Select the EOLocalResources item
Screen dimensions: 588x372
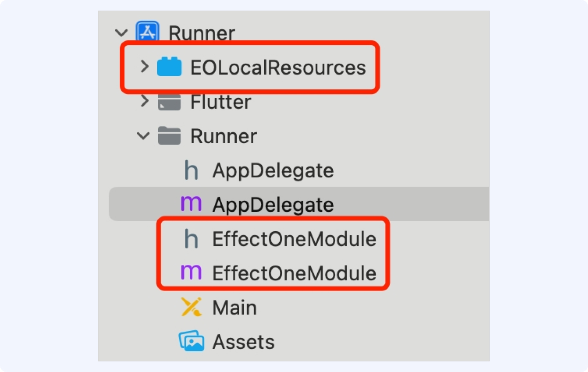278,67
